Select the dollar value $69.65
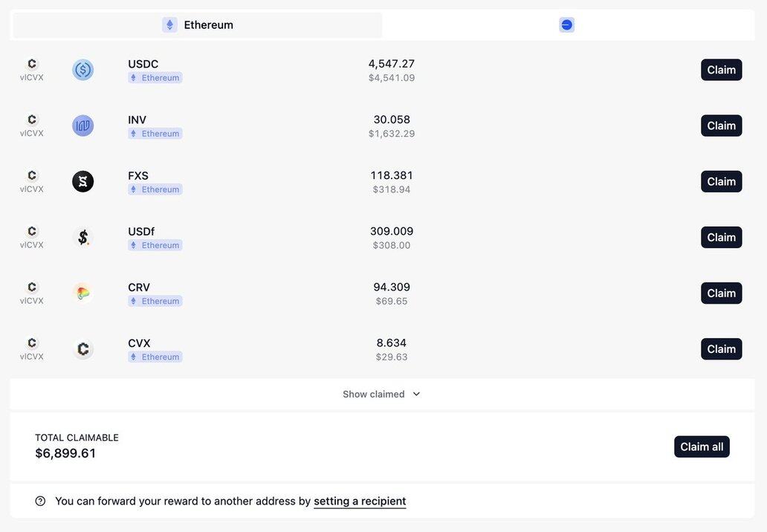 [392, 301]
